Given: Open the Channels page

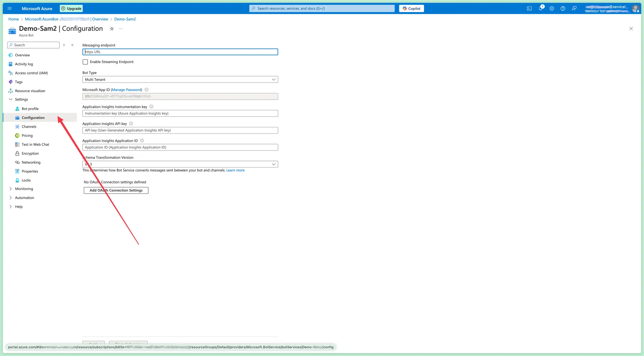Looking at the screenshot, I should (x=29, y=127).
